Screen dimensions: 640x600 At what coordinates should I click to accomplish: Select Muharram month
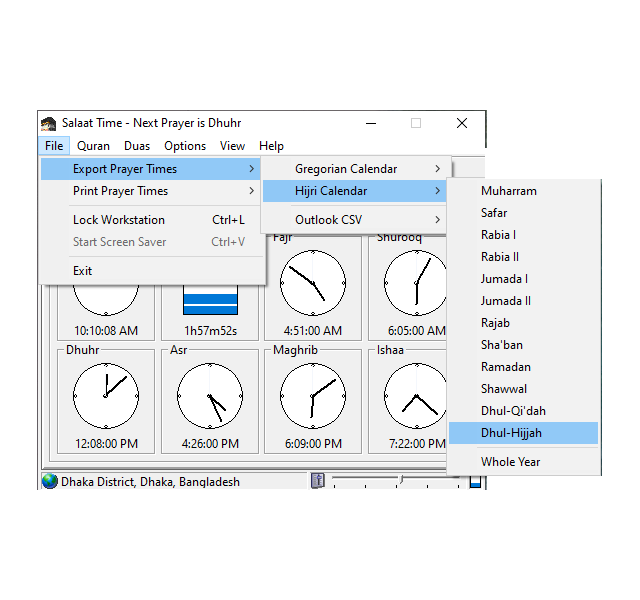pos(523,191)
